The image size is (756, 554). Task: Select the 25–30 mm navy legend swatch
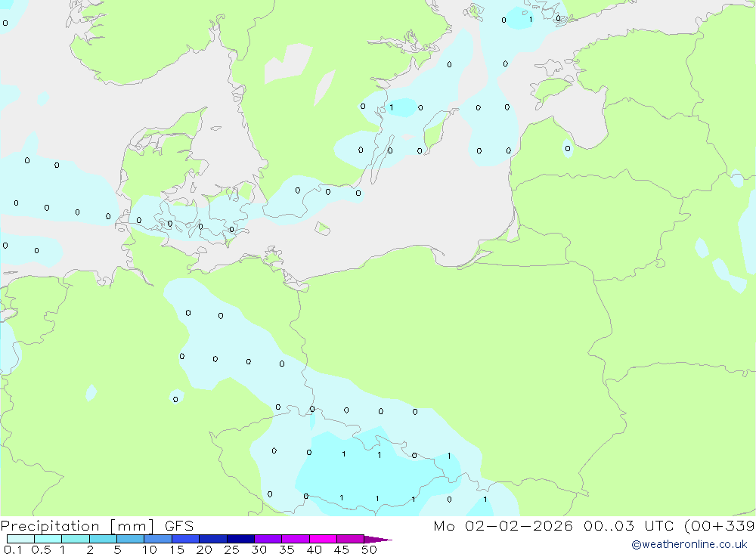240,539
